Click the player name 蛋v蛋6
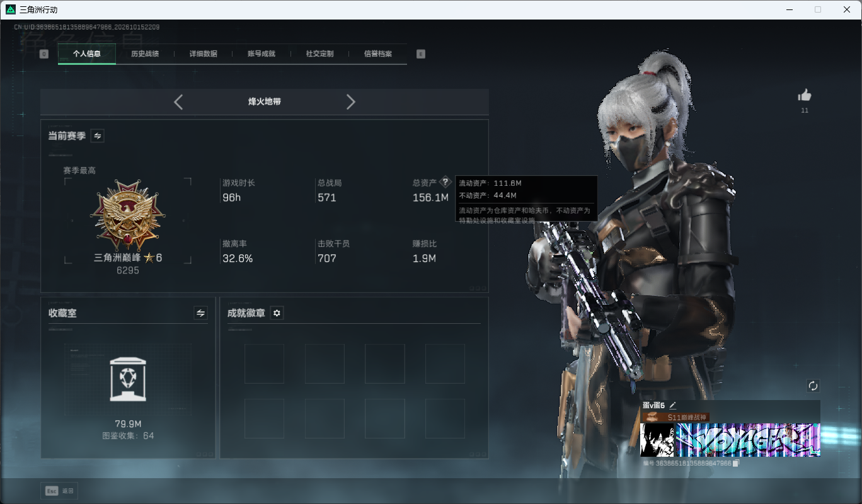This screenshot has width=862, height=504. pyautogui.click(x=653, y=405)
